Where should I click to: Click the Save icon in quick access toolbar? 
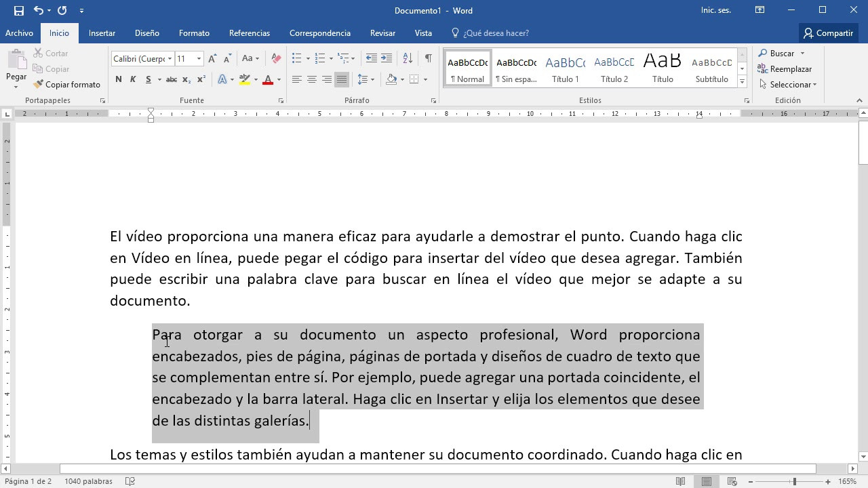18,10
